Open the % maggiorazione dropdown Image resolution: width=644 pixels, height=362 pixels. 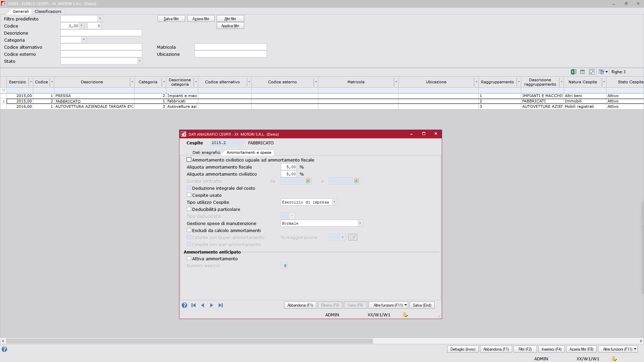click(342, 237)
